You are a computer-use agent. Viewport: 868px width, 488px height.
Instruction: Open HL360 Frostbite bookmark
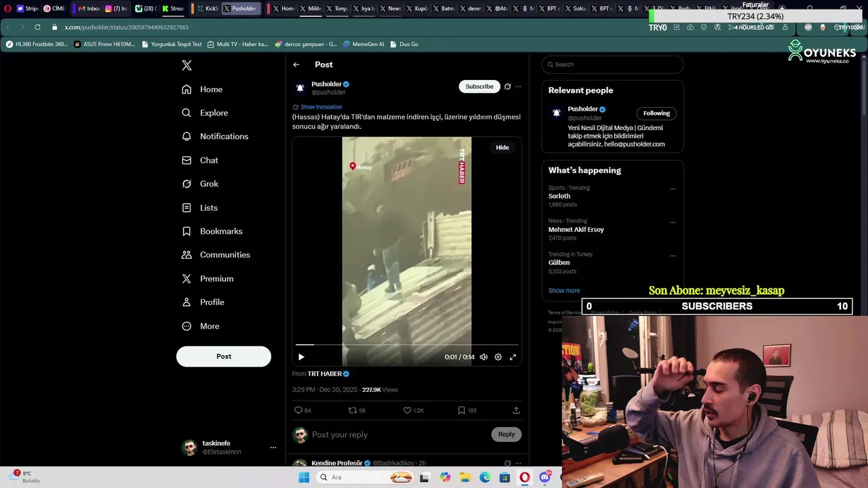[37, 44]
